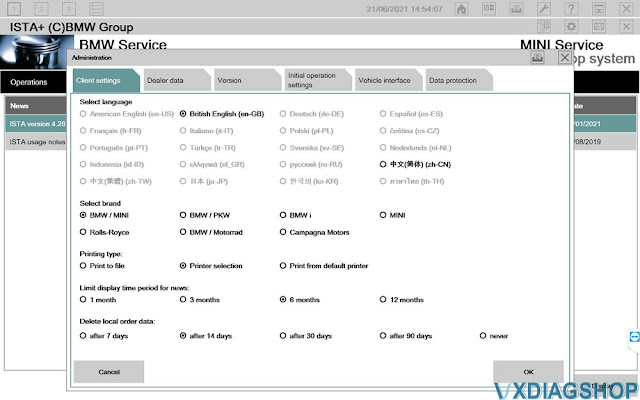Viewport: 640px width, 400px height.
Task: Select Print from default printer
Action: (324, 266)
